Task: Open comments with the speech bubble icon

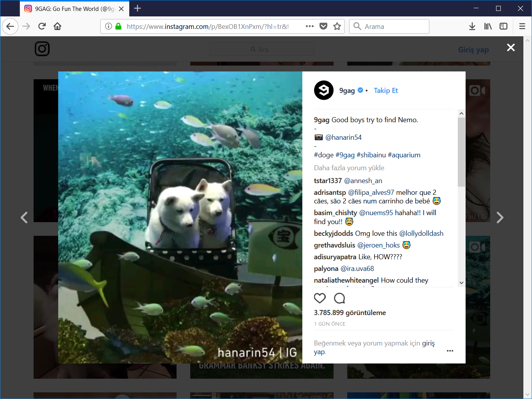Action: tap(339, 298)
